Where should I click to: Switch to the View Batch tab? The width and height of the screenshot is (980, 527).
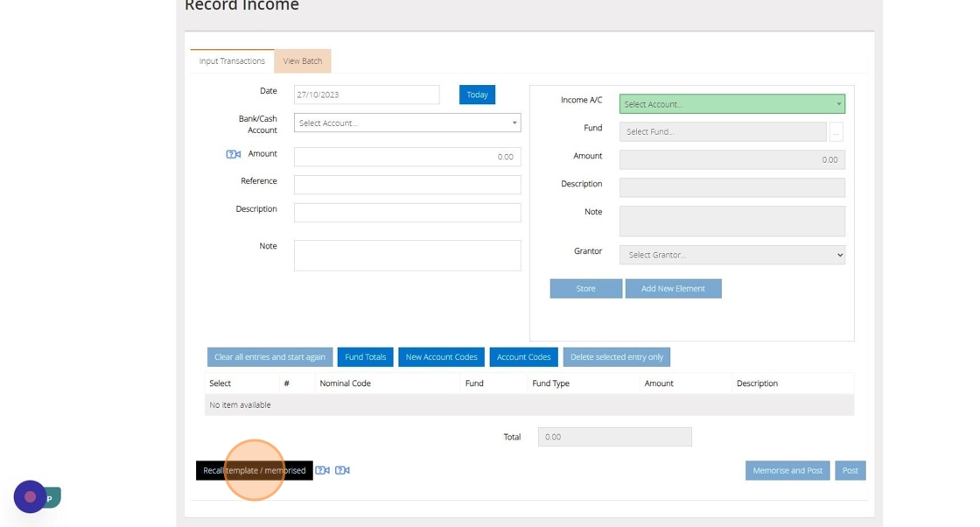coord(303,60)
